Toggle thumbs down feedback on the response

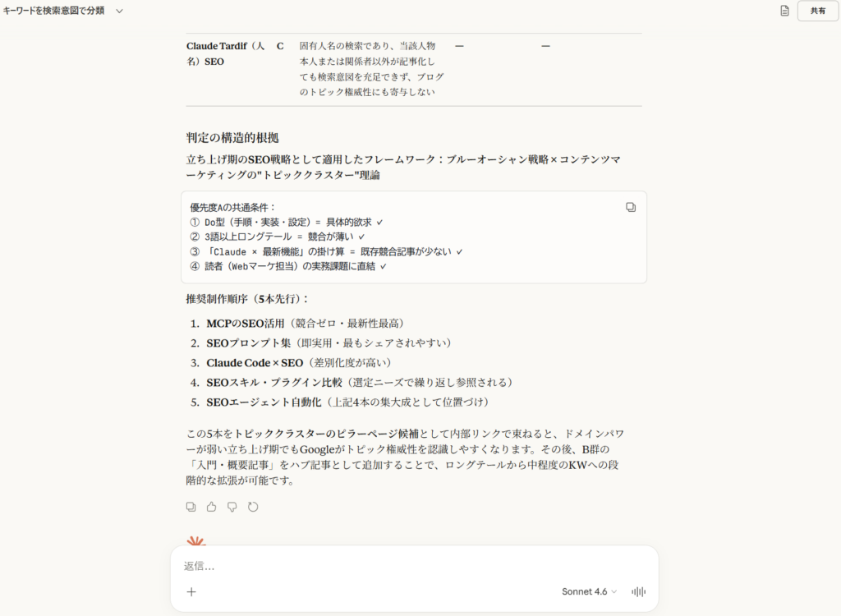tap(232, 507)
